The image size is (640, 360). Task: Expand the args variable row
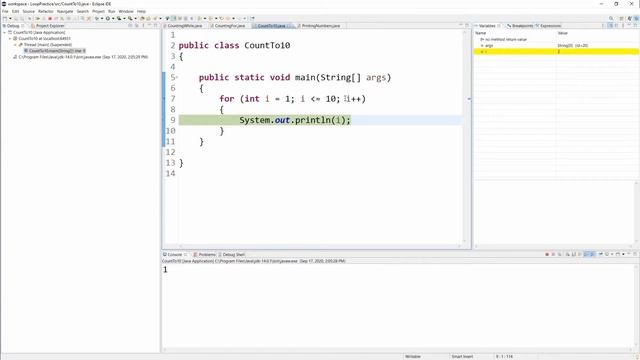pyautogui.click(x=482, y=45)
